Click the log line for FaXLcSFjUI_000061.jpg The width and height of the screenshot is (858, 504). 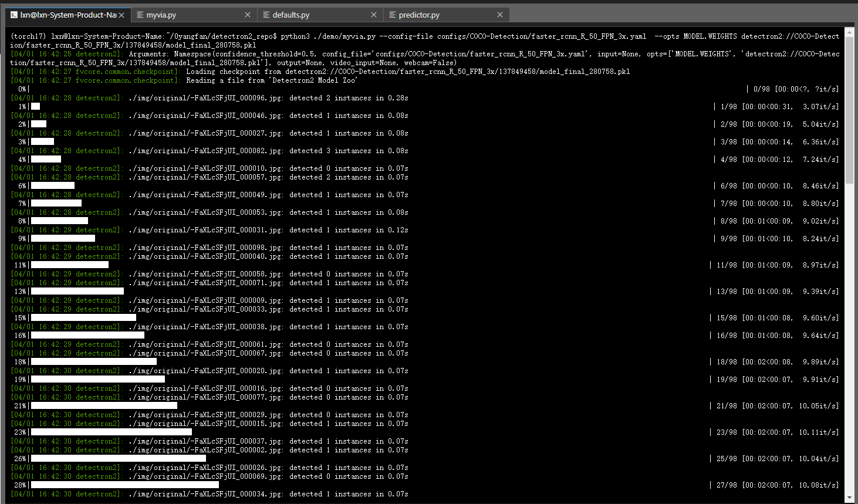[x=210, y=344]
